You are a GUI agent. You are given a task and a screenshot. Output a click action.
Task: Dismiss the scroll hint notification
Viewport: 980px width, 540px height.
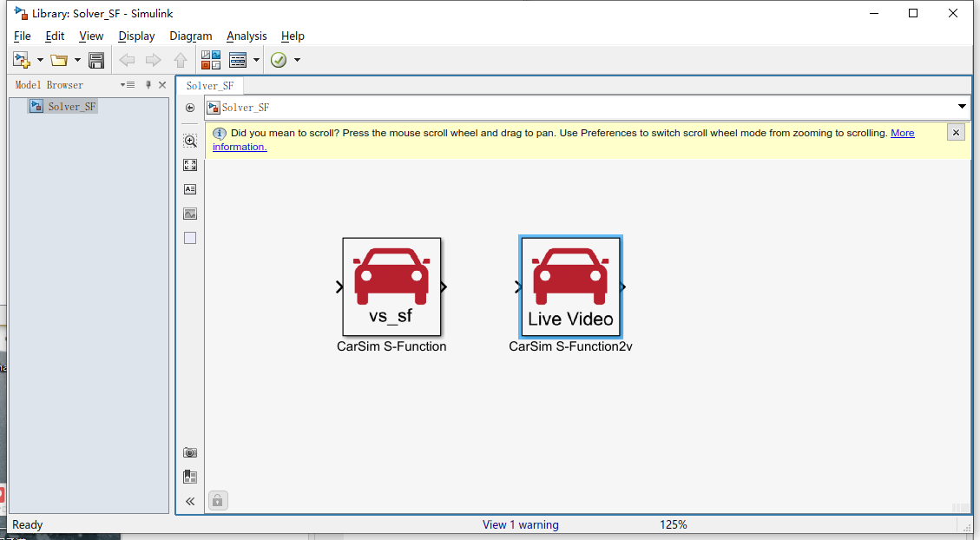coord(956,133)
